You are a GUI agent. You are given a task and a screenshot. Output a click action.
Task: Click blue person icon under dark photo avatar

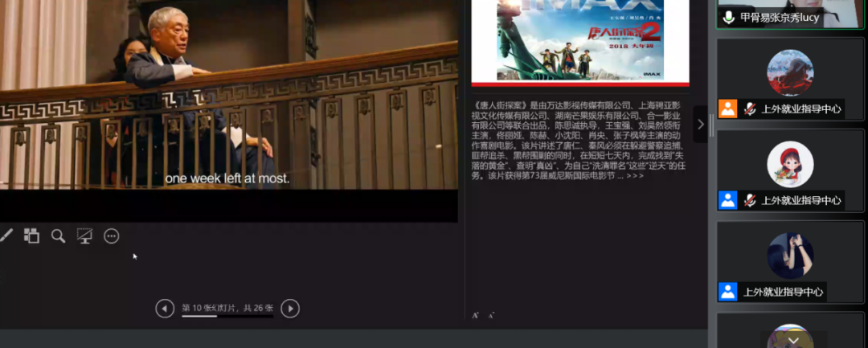[727, 292]
